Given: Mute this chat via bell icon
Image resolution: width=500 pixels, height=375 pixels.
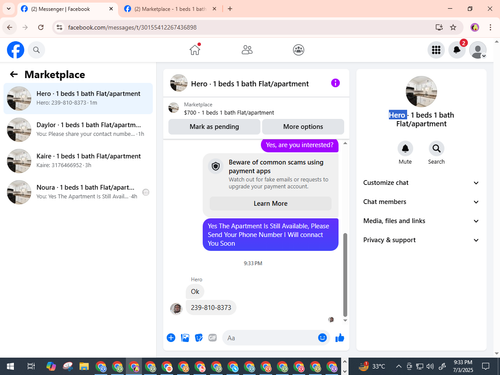Looking at the screenshot, I should (x=405, y=149).
